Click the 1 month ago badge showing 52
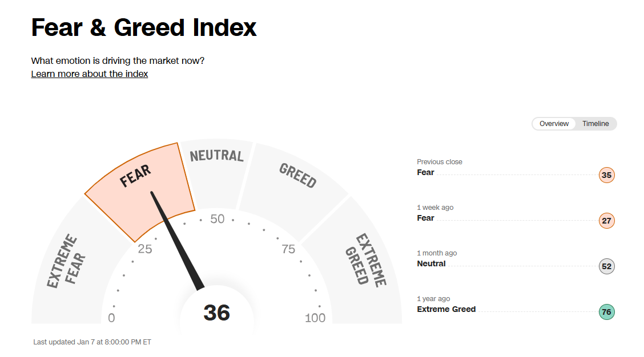 607,266
